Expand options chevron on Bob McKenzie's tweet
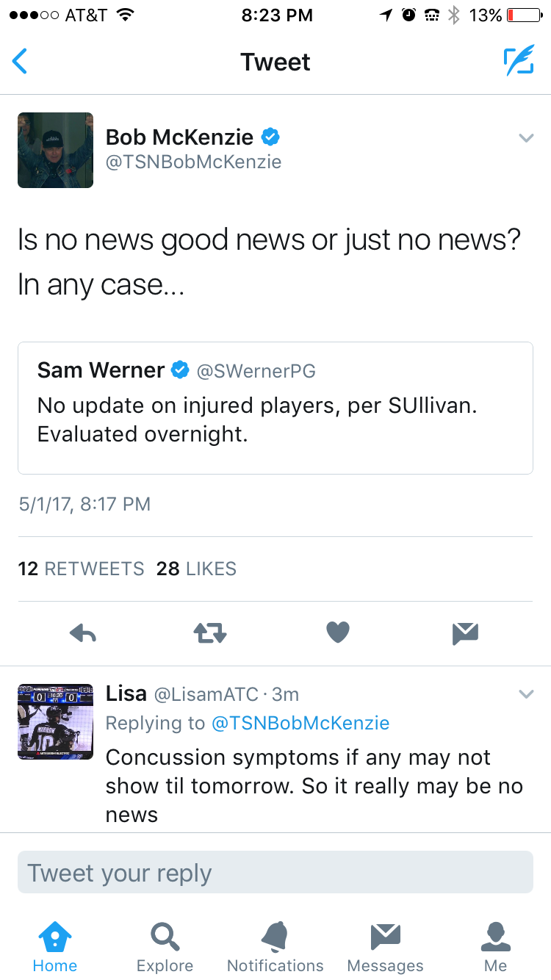This screenshot has width=551, height=980. pyautogui.click(x=525, y=137)
